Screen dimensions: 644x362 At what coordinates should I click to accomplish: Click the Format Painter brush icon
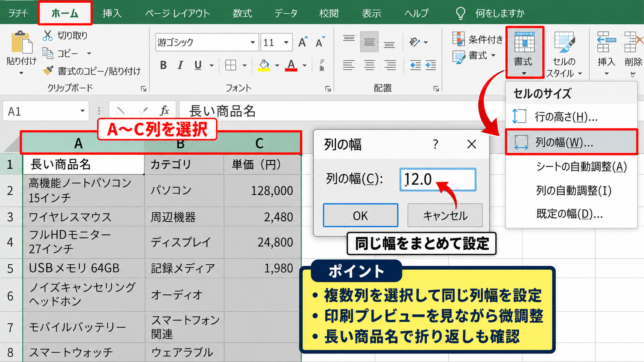[x=48, y=71]
